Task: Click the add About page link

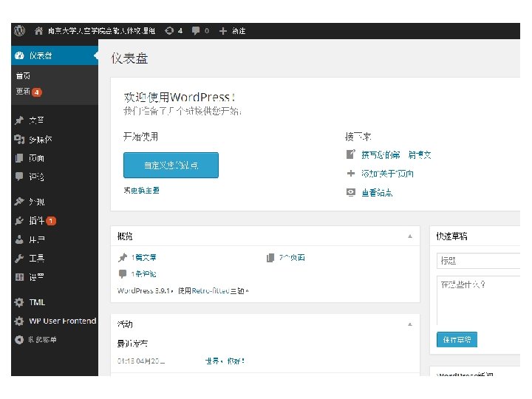Action: [387, 174]
